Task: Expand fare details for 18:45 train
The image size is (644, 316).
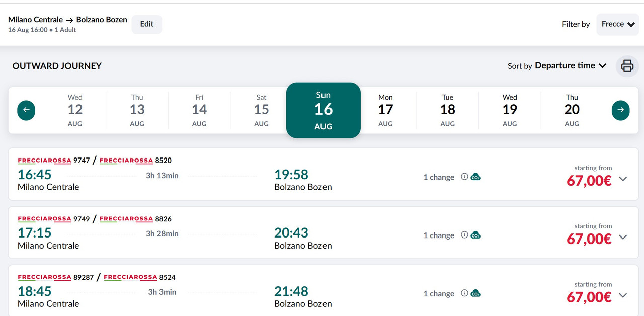Action: tap(623, 295)
